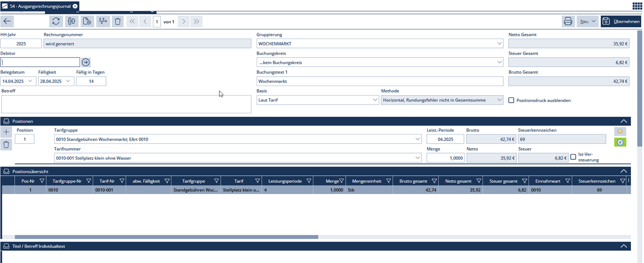Click the trash icon in top toolbar
The width and height of the screenshot is (644, 263).
coord(117,21)
